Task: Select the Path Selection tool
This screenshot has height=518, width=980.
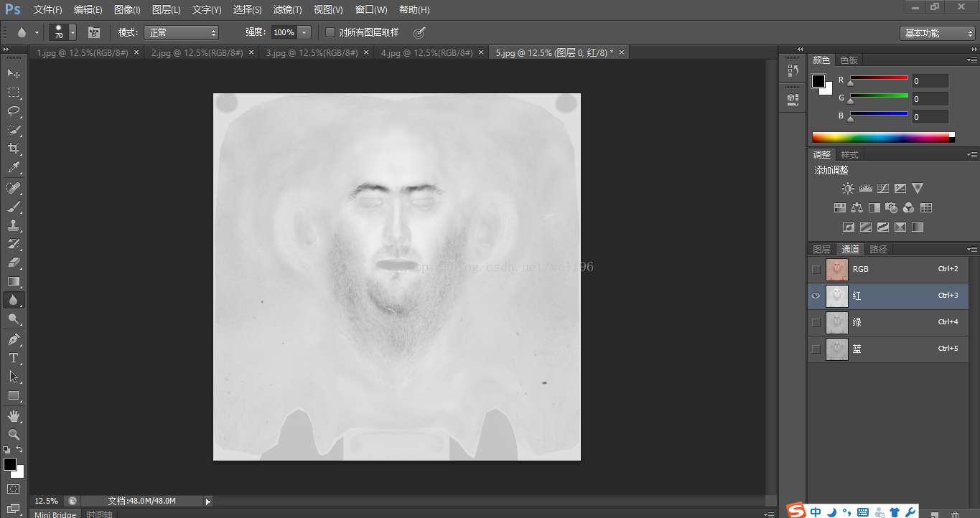Action: tap(14, 377)
